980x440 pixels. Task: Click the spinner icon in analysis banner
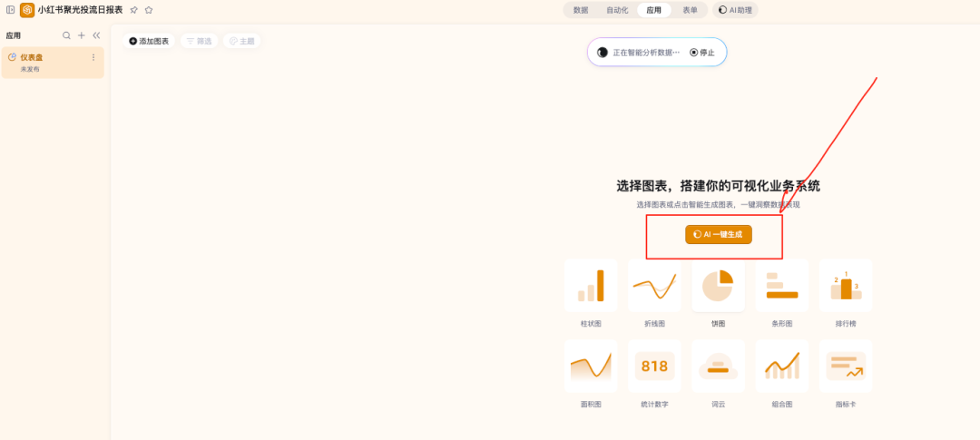point(603,53)
